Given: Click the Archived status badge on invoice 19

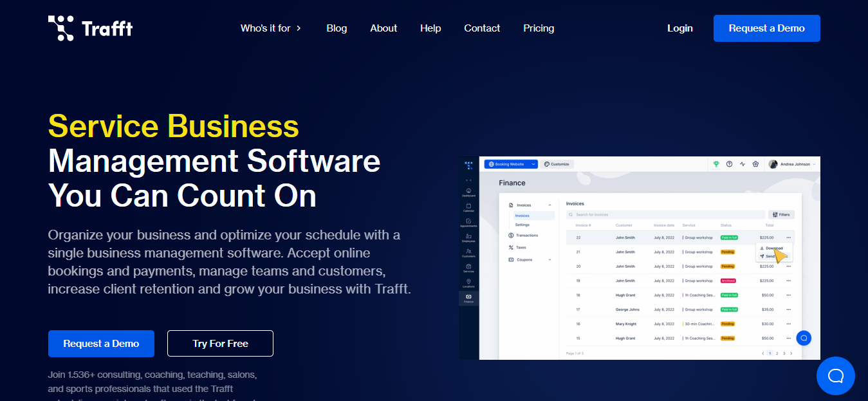Looking at the screenshot, I should [x=728, y=281].
